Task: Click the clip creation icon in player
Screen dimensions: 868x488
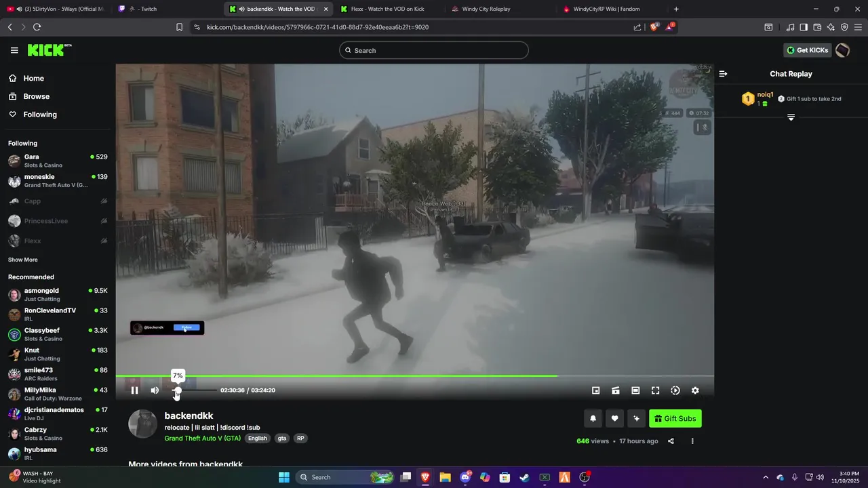Action: (616, 390)
